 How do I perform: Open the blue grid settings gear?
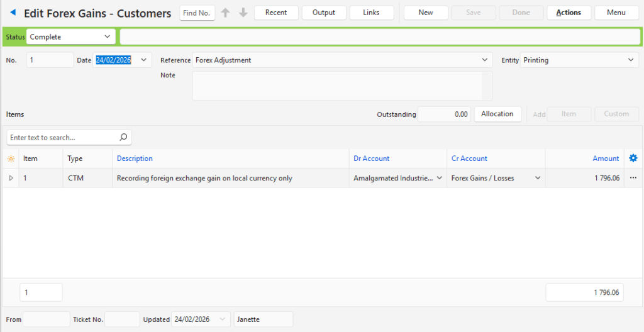point(633,158)
